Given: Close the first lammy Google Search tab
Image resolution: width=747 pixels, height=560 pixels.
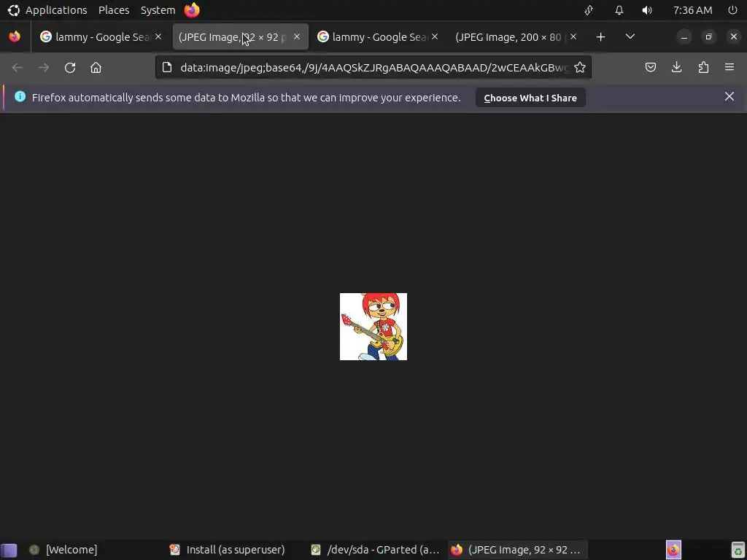Looking at the screenshot, I should point(158,36).
